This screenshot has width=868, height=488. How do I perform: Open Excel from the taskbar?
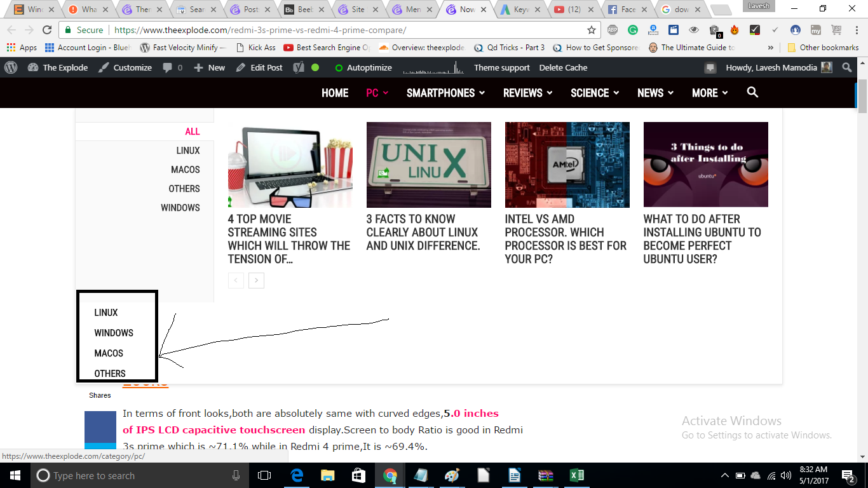(x=577, y=475)
